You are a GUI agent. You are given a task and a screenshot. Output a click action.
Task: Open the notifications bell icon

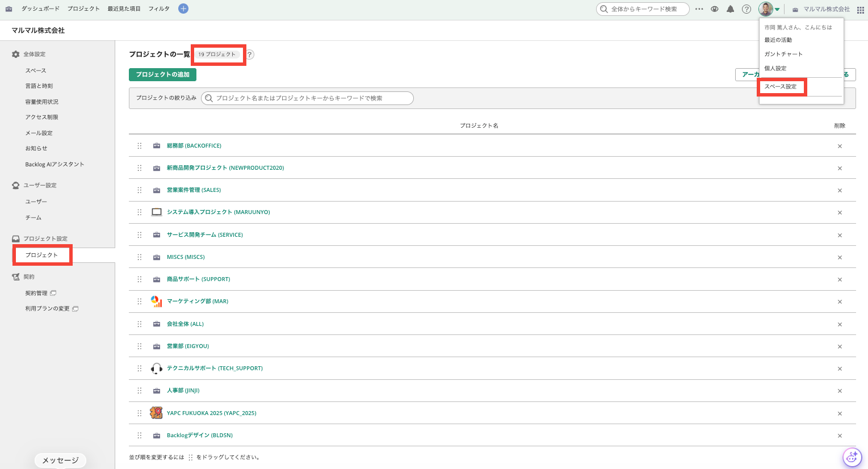tap(731, 9)
